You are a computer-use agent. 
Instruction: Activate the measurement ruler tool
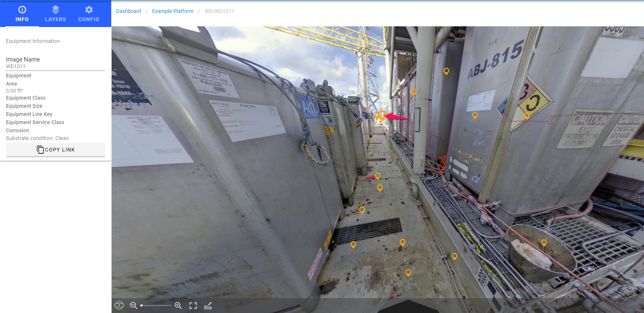tap(208, 306)
